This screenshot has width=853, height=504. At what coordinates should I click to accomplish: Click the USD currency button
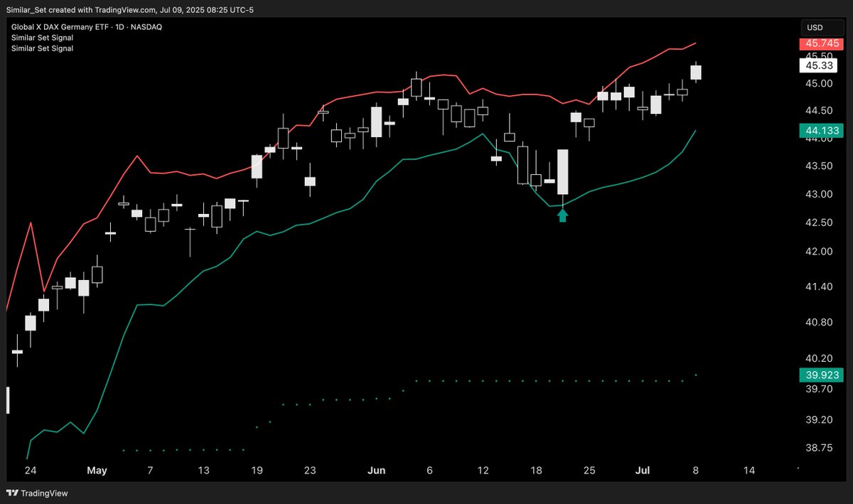click(821, 28)
